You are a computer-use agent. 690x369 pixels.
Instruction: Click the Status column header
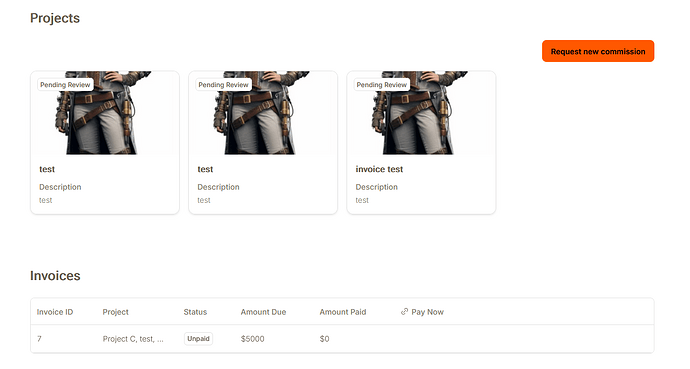195,312
